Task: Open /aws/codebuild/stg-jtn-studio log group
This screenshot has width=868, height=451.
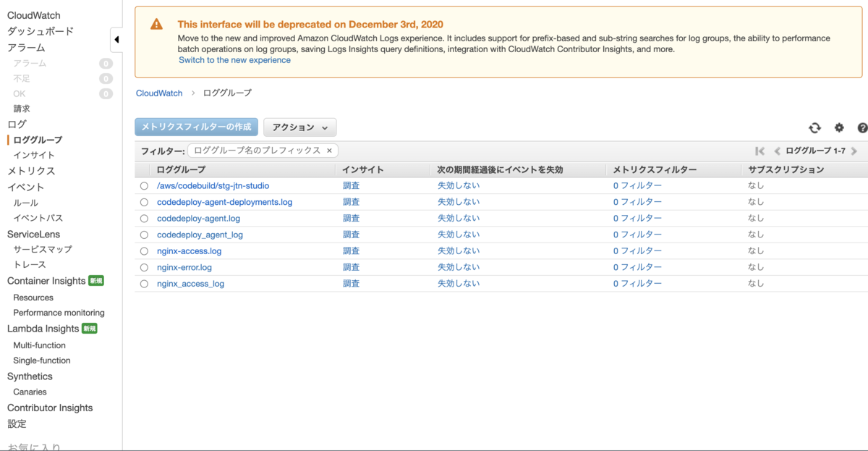Action: pyautogui.click(x=213, y=186)
